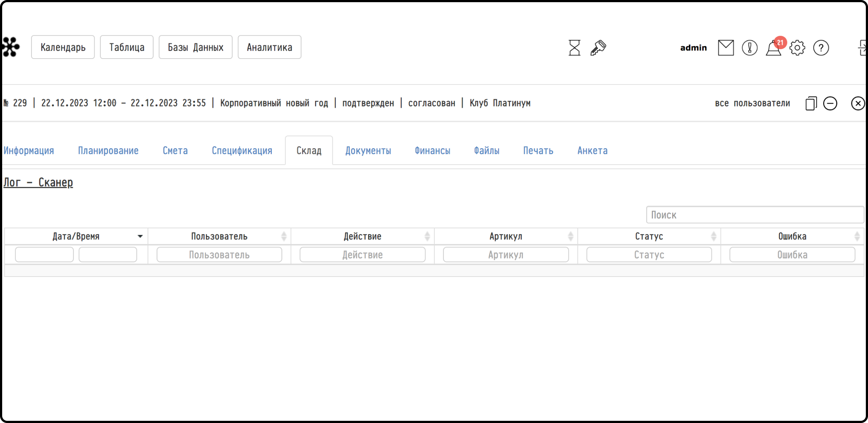Sort the Статус column
This screenshot has height=423, width=868.
tap(713, 236)
